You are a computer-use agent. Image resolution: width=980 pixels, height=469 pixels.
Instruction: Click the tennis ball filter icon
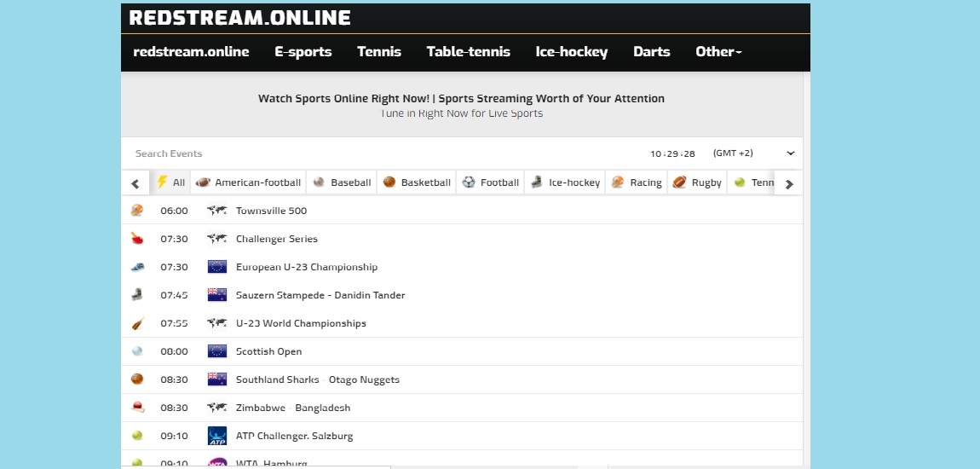point(740,182)
